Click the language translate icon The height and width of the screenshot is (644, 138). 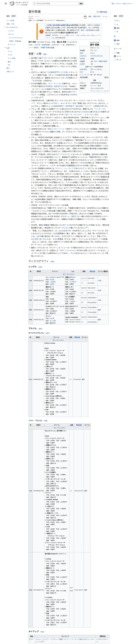click(x=98, y=12)
